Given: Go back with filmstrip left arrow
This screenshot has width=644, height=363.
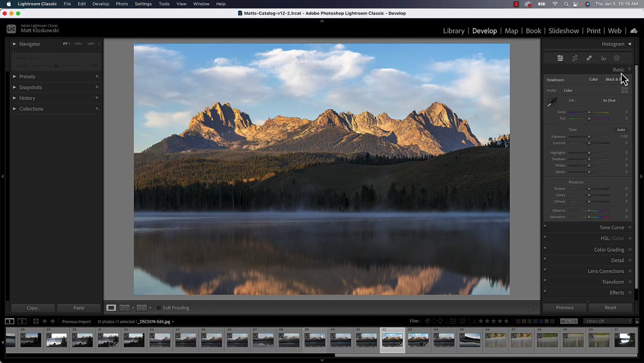Looking at the screenshot, I should pyautogui.click(x=45, y=321).
